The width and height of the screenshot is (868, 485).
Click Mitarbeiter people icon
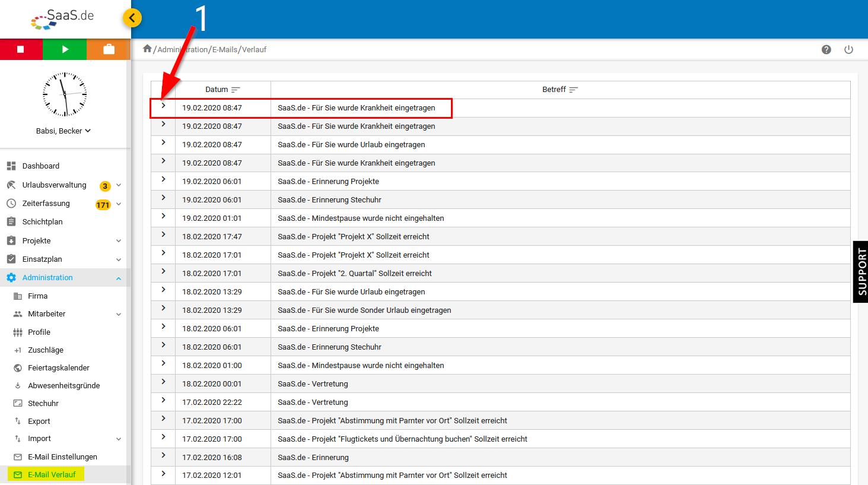pyautogui.click(x=18, y=314)
